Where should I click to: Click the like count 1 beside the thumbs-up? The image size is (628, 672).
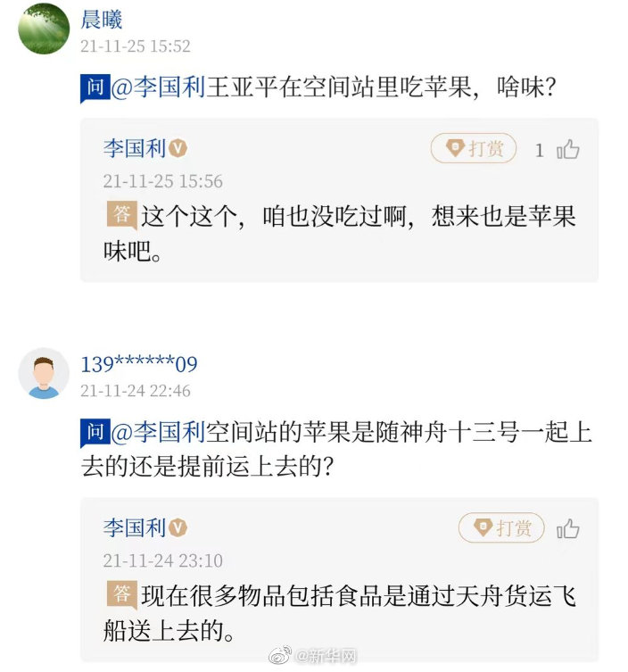click(x=539, y=150)
